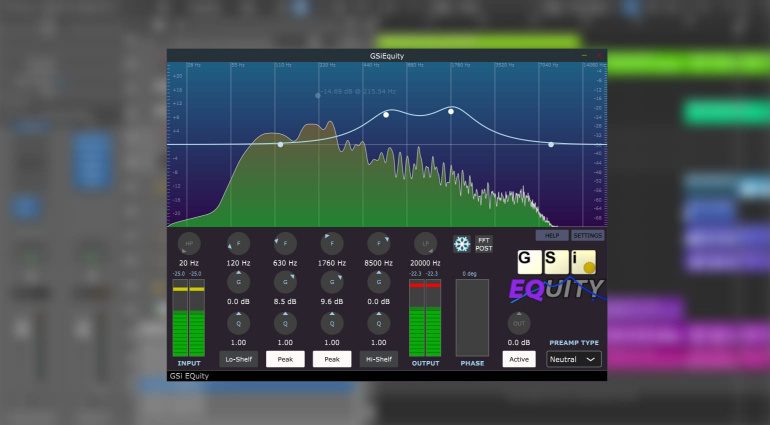770x425 pixels.
Task: Click the Phase slider
Action: [472, 317]
